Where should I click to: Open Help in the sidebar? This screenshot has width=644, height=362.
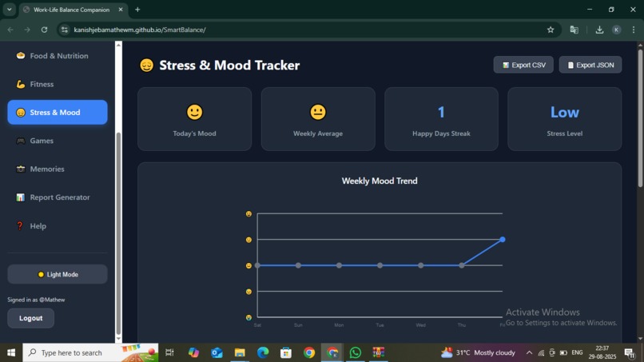pyautogui.click(x=57, y=226)
